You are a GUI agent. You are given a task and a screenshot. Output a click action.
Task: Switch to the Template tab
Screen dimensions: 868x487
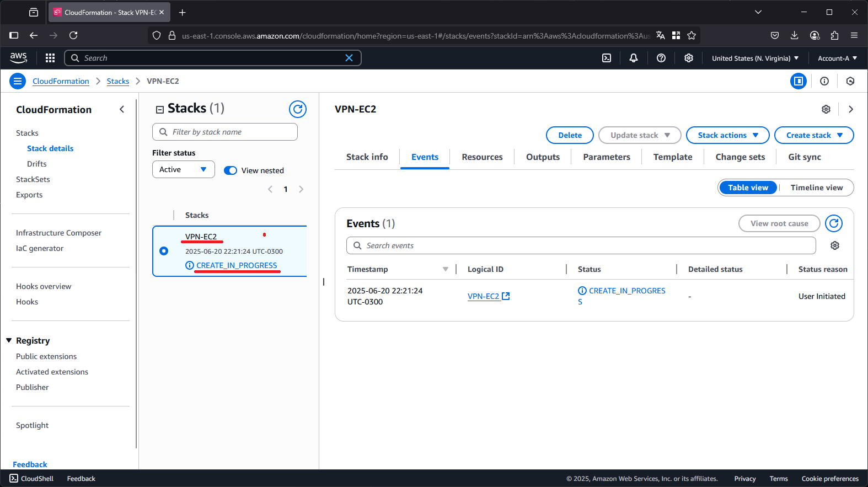point(673,157)
